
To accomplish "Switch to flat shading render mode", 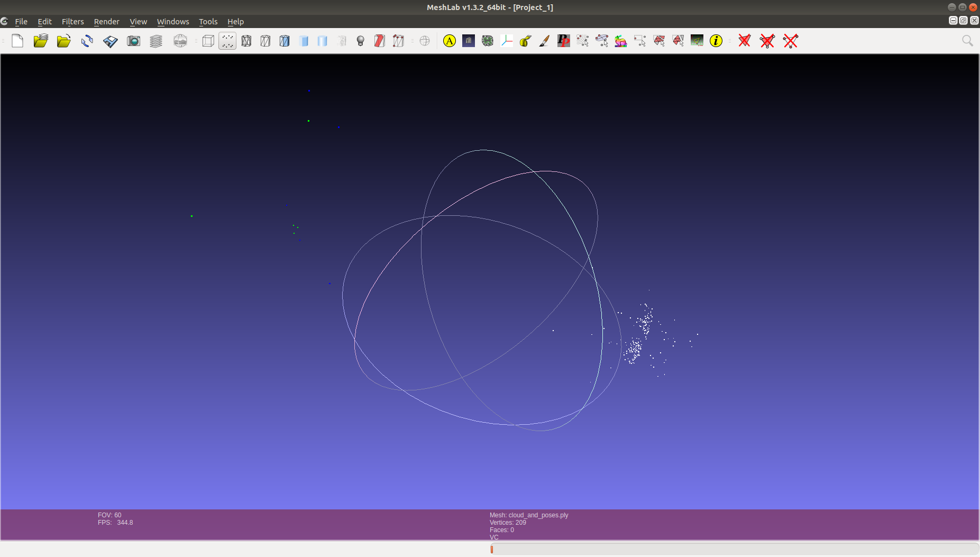I will (305, 41).
